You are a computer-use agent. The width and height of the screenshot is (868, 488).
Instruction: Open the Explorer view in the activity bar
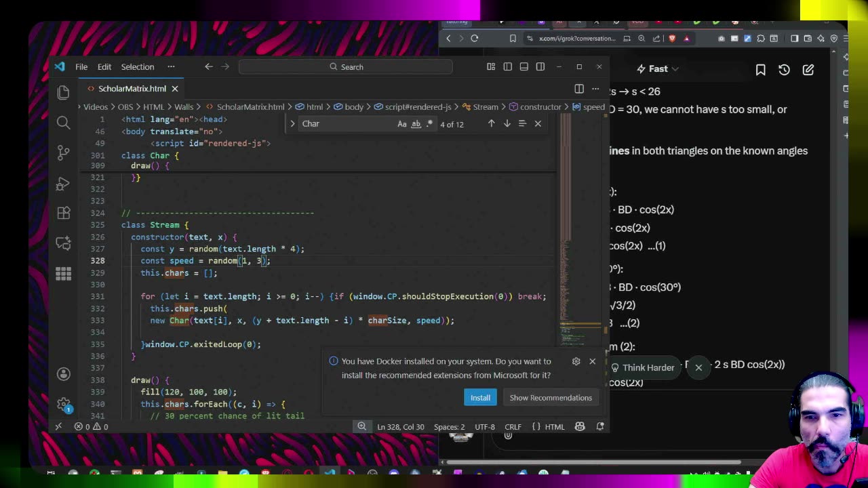tap(63, 92)
